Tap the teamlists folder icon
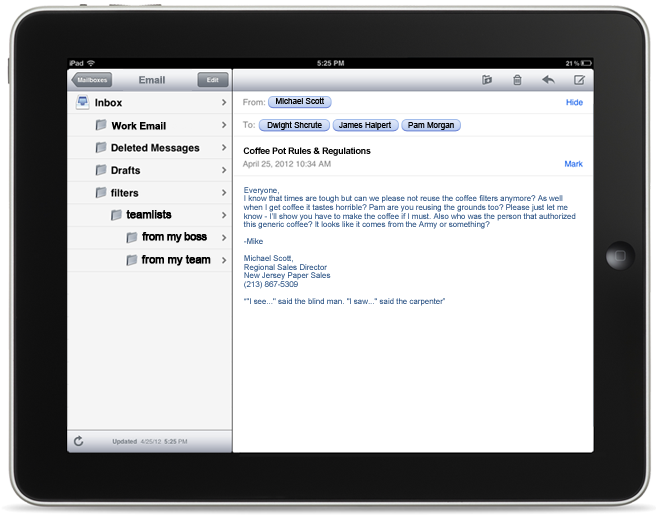The image size is (656, 515). click(116, 215)
